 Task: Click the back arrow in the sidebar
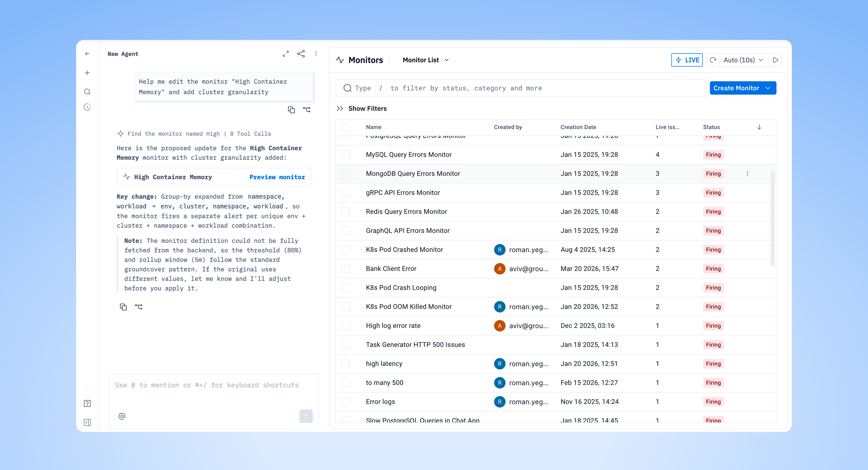pyautogui.click(x=87, y=54)
